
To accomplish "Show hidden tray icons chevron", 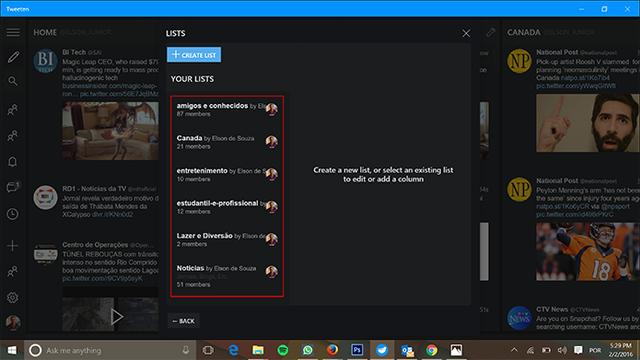I will click(x=514, y=350).
